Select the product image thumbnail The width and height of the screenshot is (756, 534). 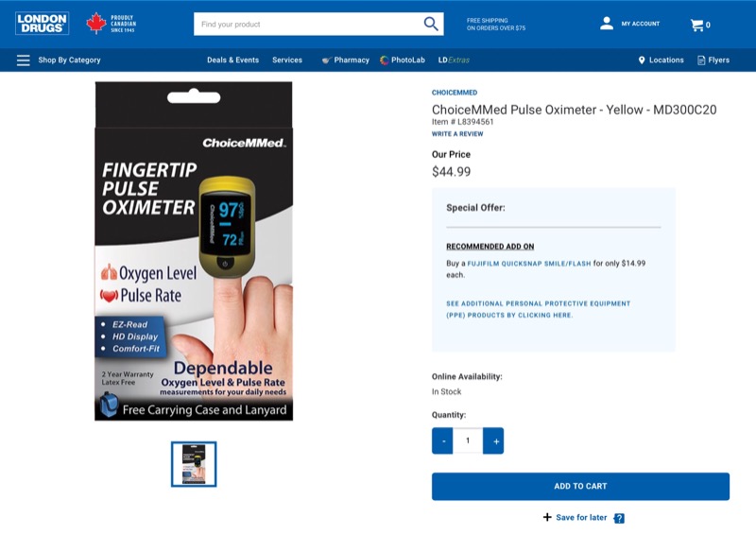click(194, 464)
